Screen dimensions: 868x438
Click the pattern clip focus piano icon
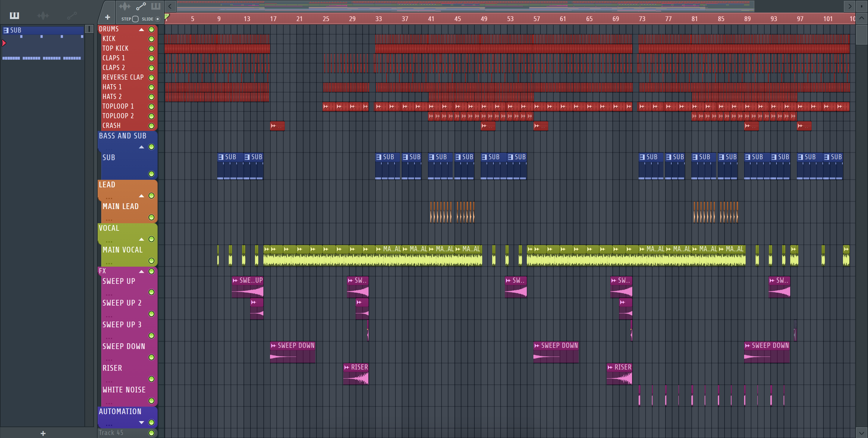(x=156, y=6)
